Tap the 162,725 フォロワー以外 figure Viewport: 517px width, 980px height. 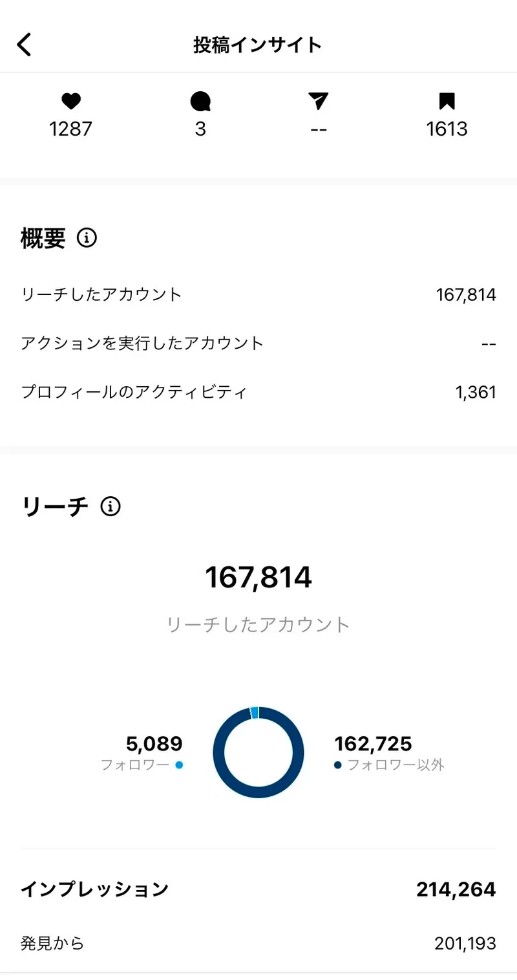(373, 744)
